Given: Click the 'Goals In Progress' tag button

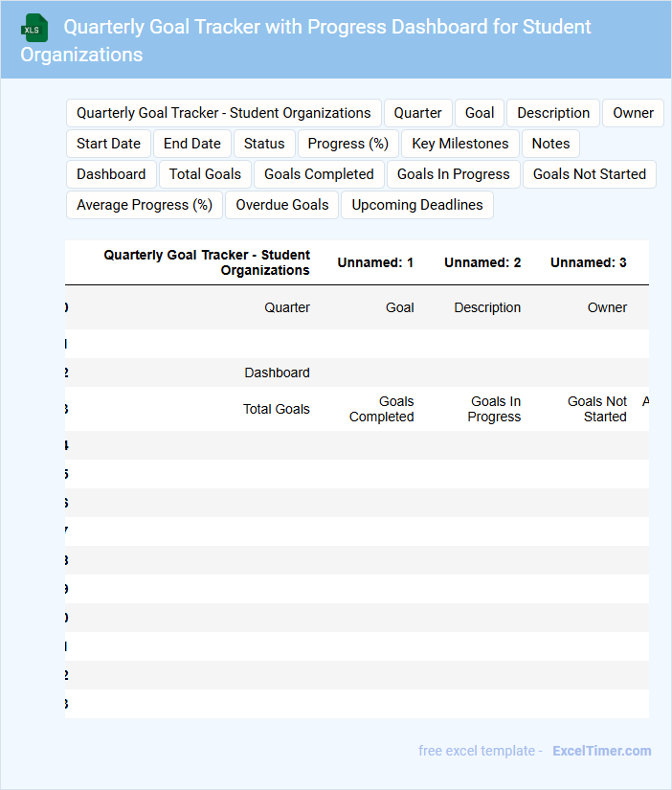Looking at the screenshot, I should pyautogui.click(x=453, y=174).
